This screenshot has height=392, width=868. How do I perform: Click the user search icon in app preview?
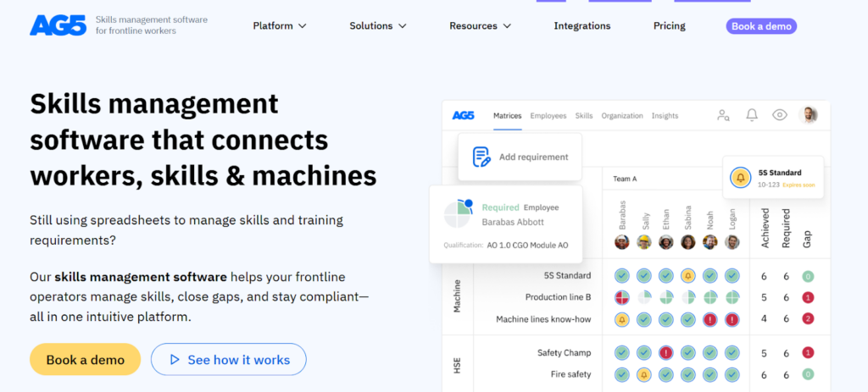(723, 115)
